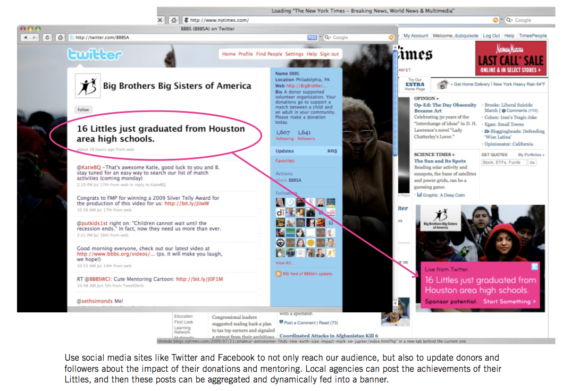Click the @sethsimonds mention
The width and height of the screenshot is (588, 391).
[x=95, y=301]
